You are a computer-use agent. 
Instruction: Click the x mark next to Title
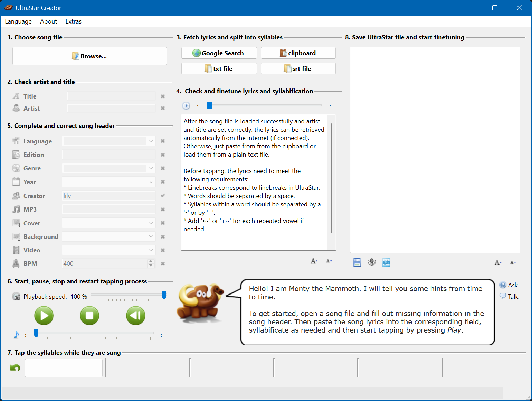coord(163,96)
